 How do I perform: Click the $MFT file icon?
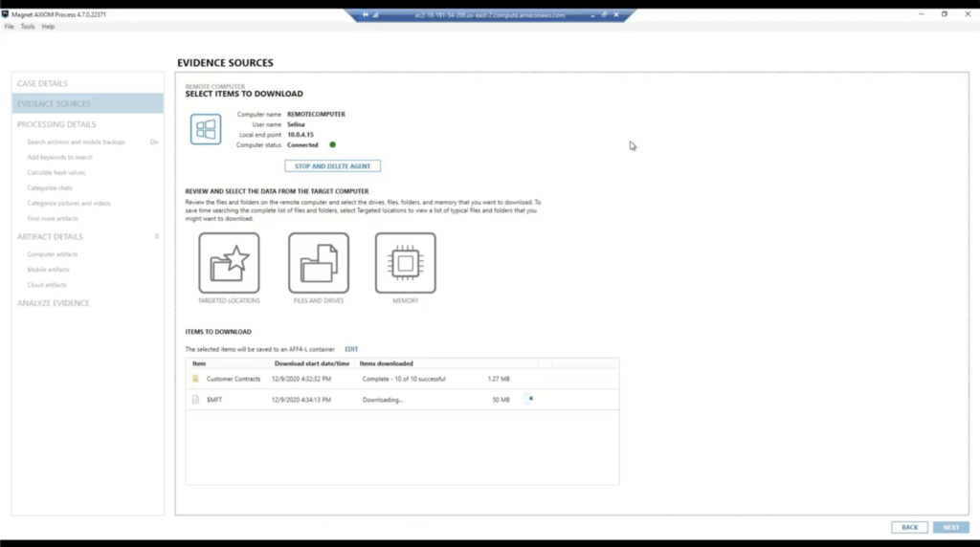click(x=195, y=400)
